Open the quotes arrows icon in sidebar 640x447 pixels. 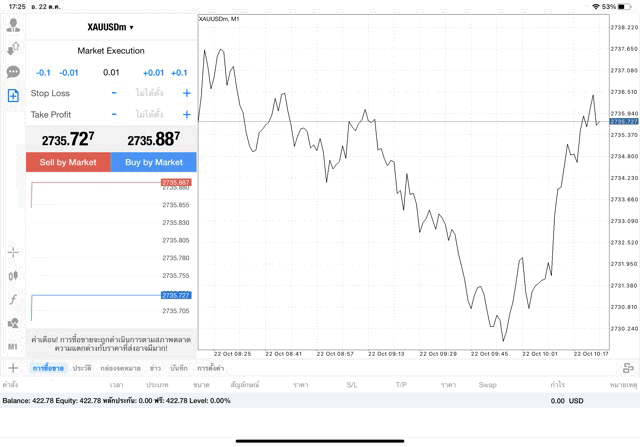tap(13, 48)
